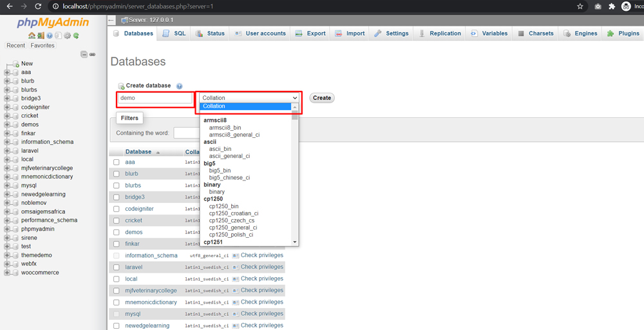Select the blurbs row checkbox

116,186
